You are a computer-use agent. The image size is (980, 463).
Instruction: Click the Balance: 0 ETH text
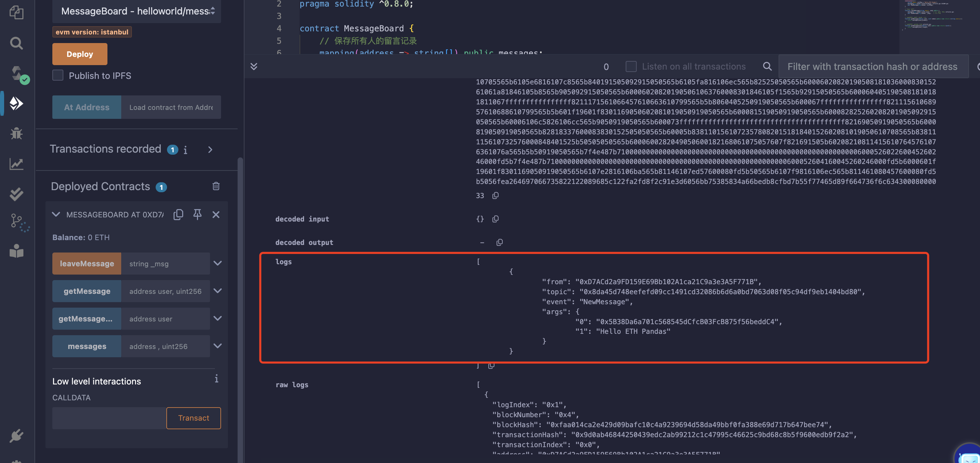click(81, 237)
